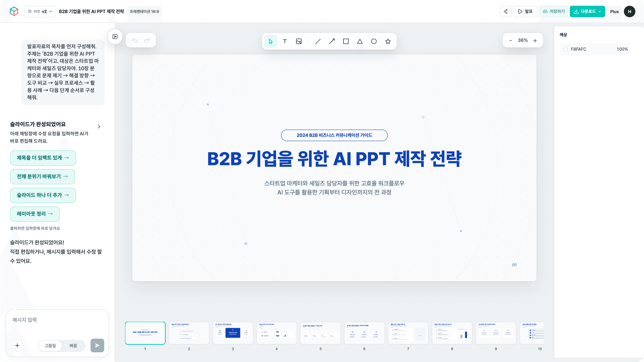Select the Circle shape tool
This screenshot has height=362, width=644.
coord(374,41)
